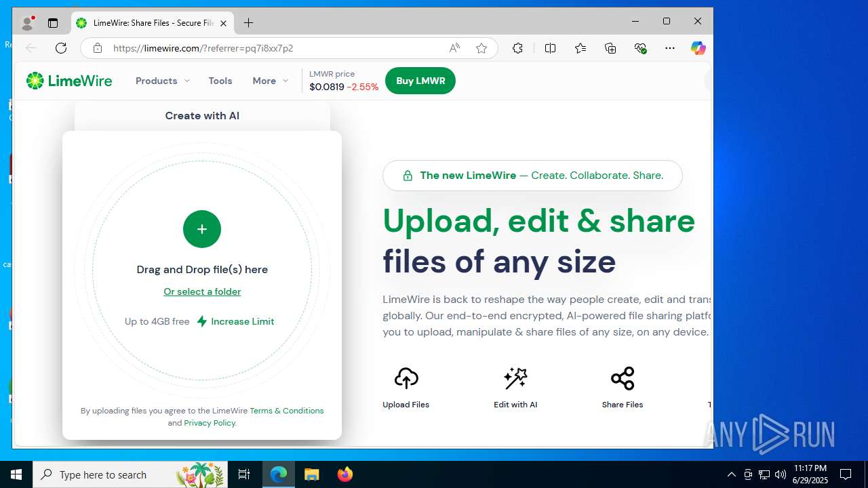The height and width of the screenshot is (488, 868).
Task: Click the browser back arrow
Action: pos(31,48)
